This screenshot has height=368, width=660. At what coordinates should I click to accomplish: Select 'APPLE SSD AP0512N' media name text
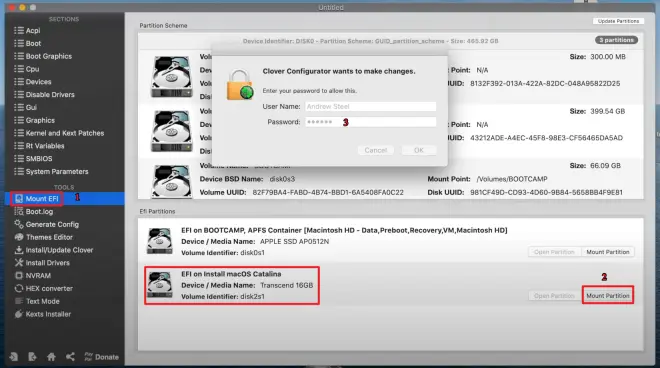pyautogui.click(x=295, y=241)
